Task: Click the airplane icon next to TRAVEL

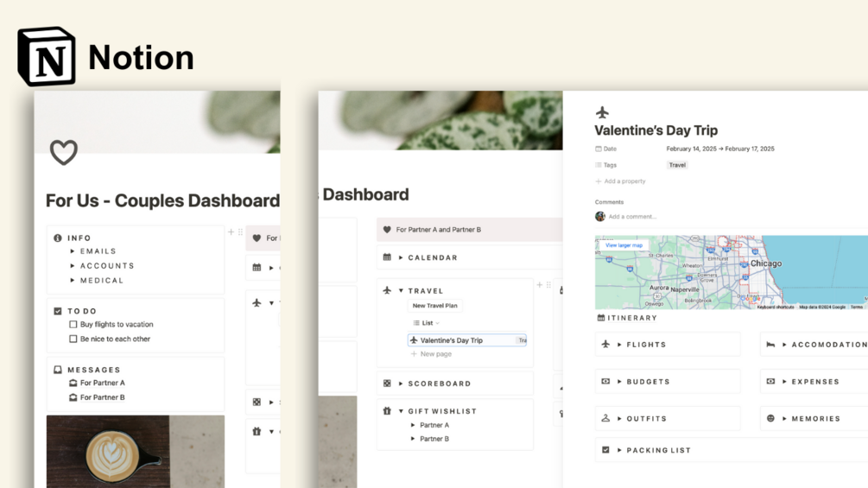Action: click(387, 290)
